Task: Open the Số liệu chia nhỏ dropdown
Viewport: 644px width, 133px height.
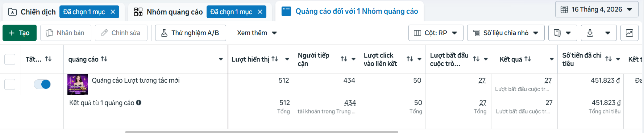Action: coord(506,33)
